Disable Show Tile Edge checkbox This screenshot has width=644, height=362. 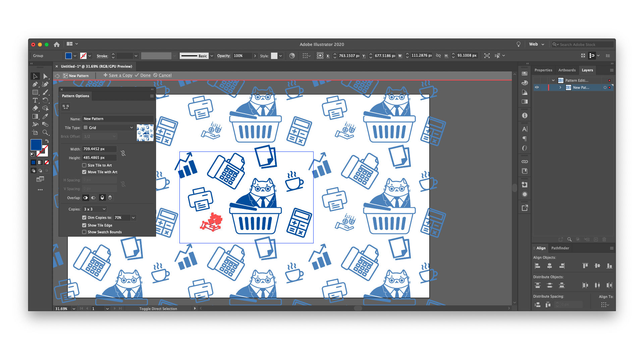84,225
